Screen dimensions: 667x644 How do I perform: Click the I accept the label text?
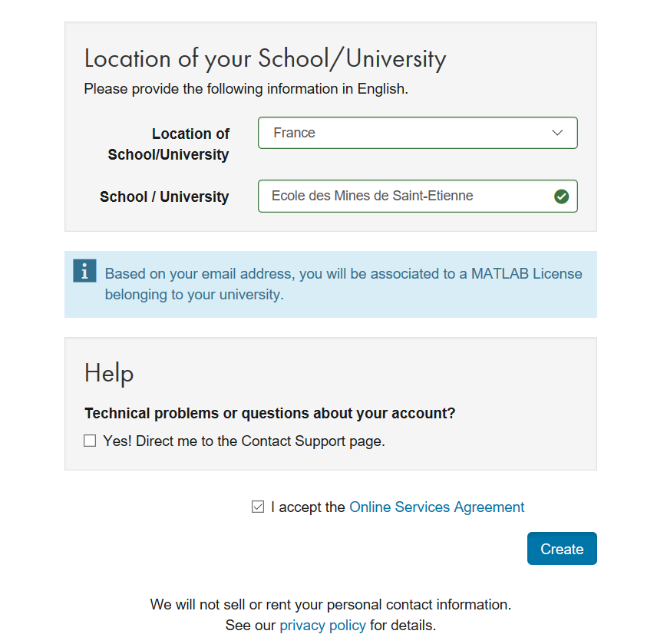[308, 507]
